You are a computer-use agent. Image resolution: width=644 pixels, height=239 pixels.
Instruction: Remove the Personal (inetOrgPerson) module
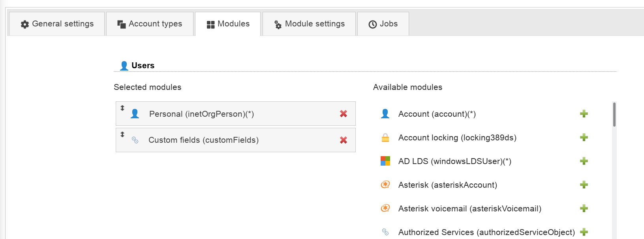point(343,114)
